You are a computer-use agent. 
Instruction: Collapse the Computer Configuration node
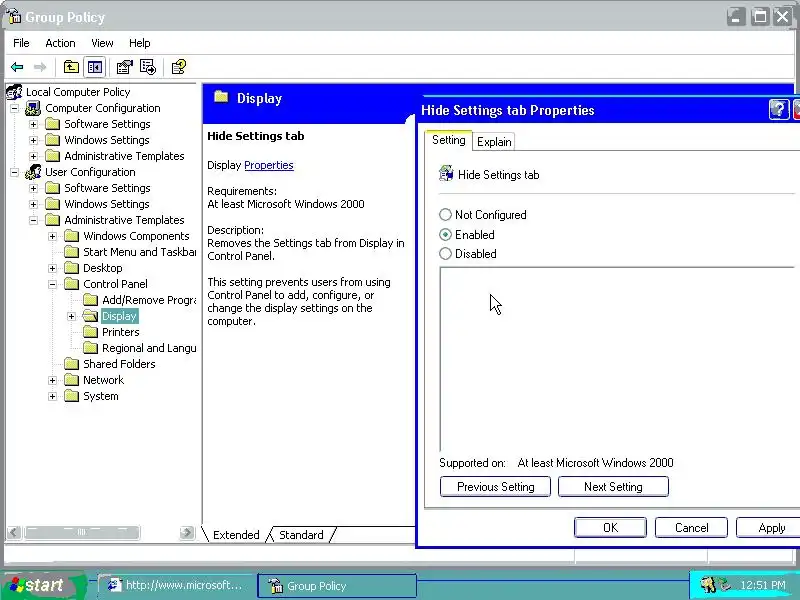(x=15, y=108)
